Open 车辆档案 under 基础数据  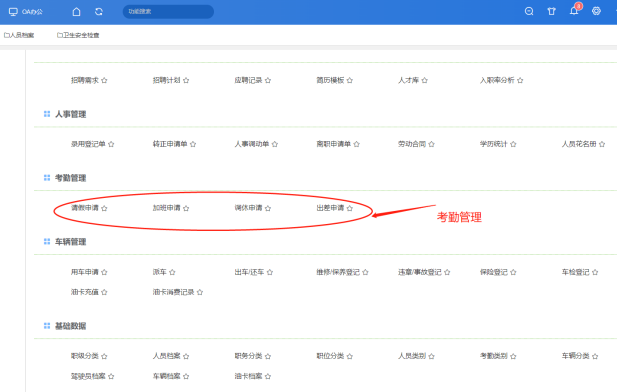point(166,376)
